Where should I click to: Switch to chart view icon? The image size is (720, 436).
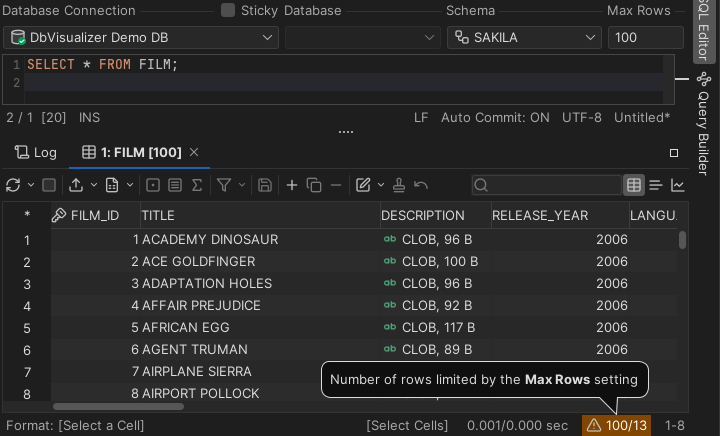(x=678, y=185)
